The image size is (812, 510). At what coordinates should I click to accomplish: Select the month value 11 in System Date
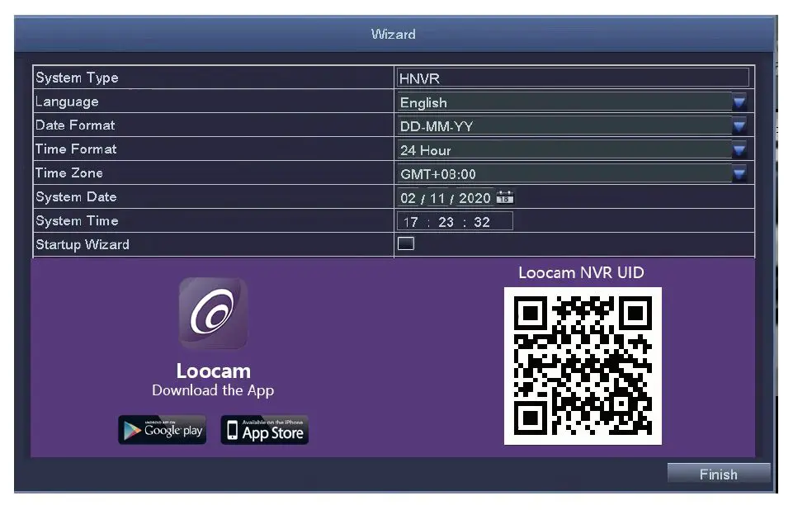click(x=437, y=198)
